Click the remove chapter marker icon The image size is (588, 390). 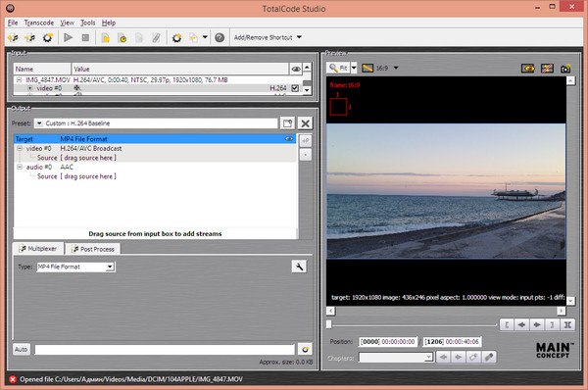tap(489, 358)
